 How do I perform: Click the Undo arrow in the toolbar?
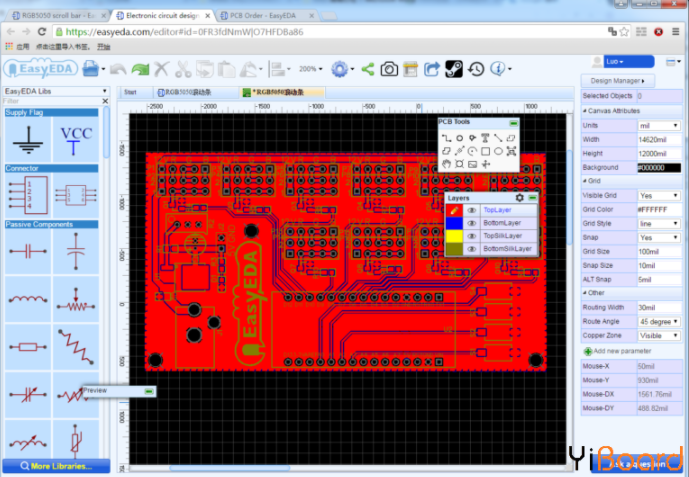click(118, 69)
